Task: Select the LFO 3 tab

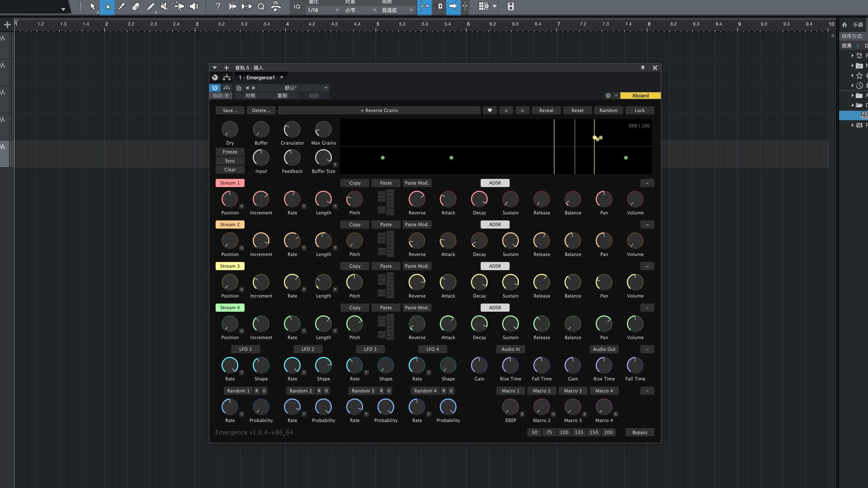Action: [370, 349]
